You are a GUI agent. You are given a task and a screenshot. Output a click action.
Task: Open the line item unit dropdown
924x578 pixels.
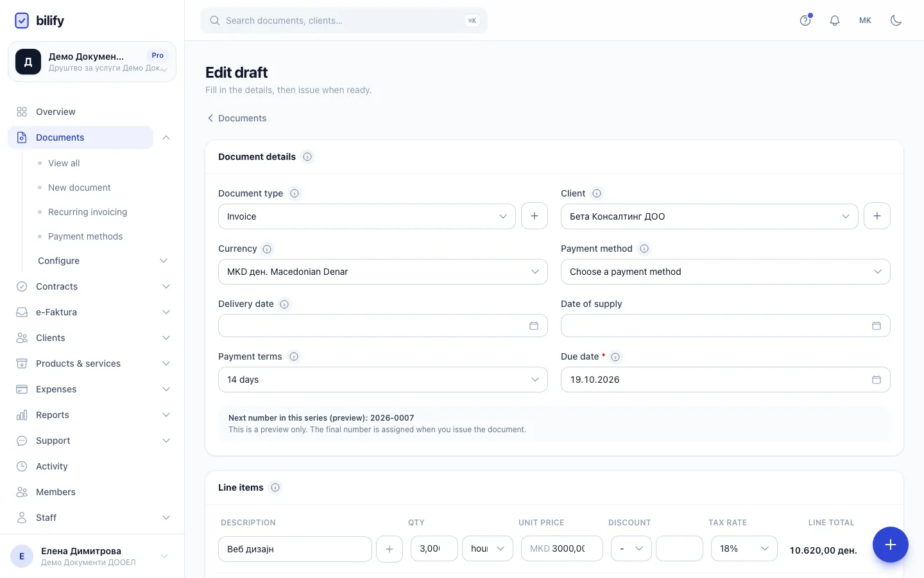click(488, 548)
